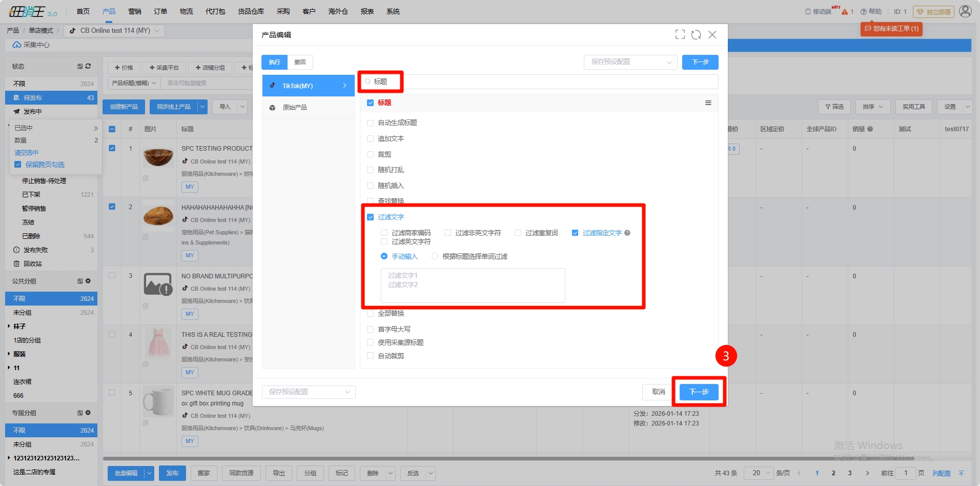Enable the 自动生成标题 checkbox
This screenshot has width=980, height=486.
point(371,123)
